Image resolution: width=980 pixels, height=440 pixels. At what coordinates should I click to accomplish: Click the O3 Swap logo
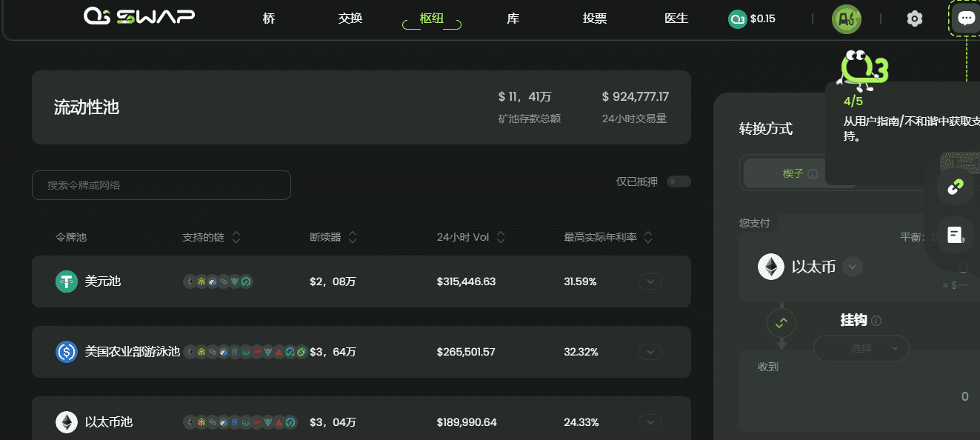(x=139, y=16)
